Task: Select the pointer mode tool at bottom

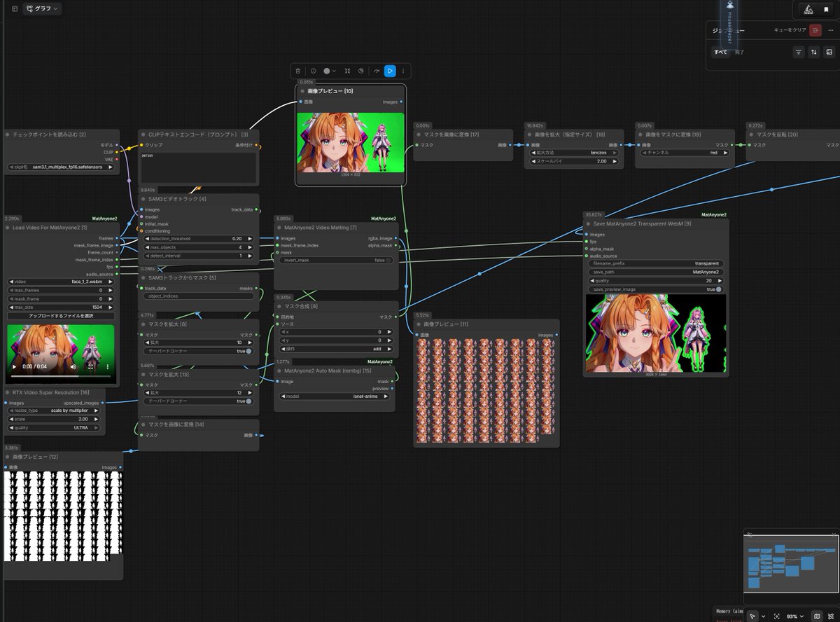Action: [x=753, y=616]
